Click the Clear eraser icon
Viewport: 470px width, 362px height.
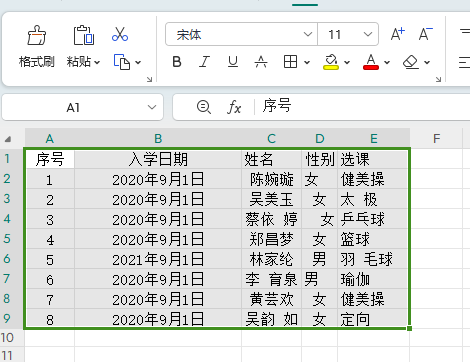[x=411, y=62]
